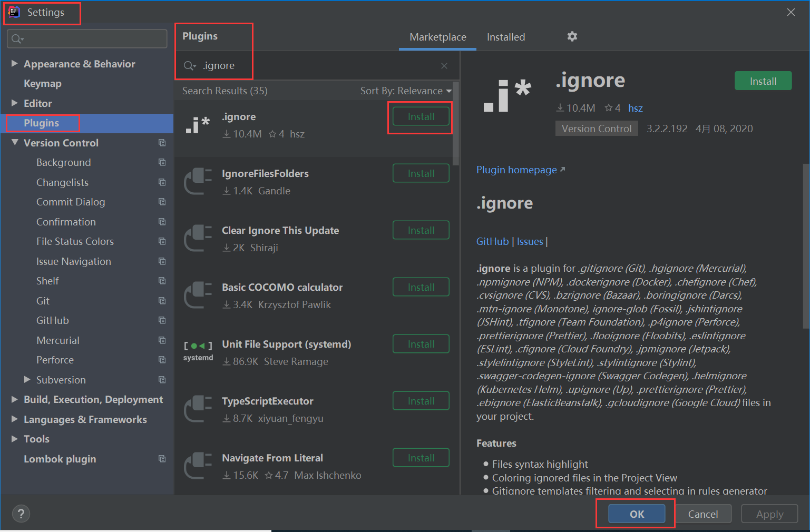The width and height of the screenshot is (810, 532).
Task: Install the .ignore plugin from detail pane
Action: [763, 81]
